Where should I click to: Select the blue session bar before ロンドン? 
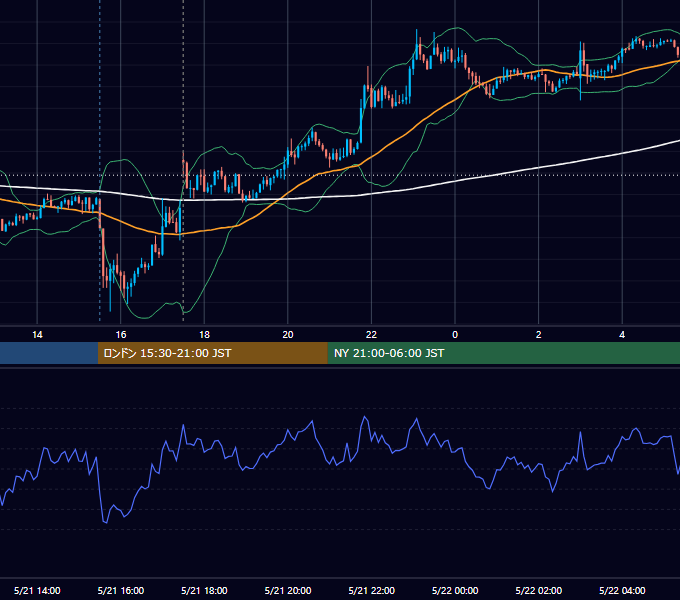[x=49, y=353]
